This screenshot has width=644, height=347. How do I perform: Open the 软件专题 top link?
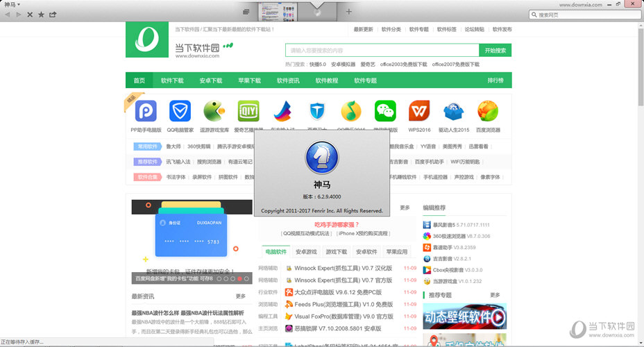[x=419, y=29]
